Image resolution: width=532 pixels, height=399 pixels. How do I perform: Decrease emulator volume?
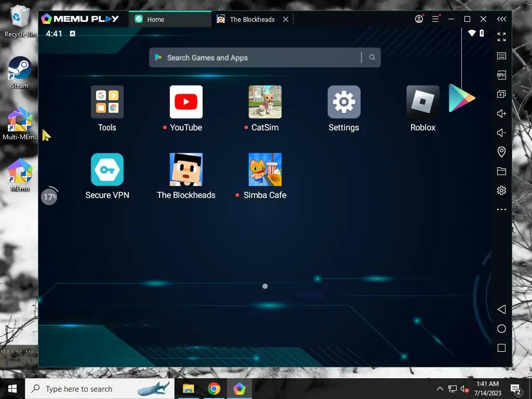tap(501, 132)
